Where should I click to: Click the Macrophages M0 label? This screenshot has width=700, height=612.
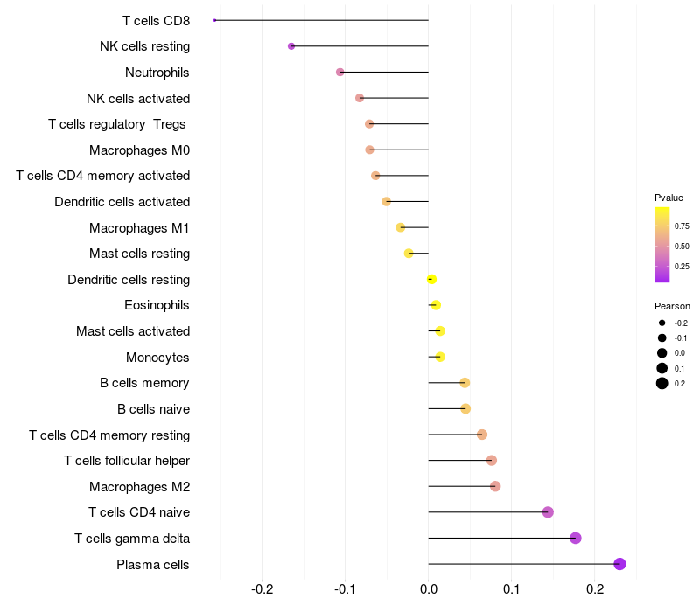click(140, 150)
